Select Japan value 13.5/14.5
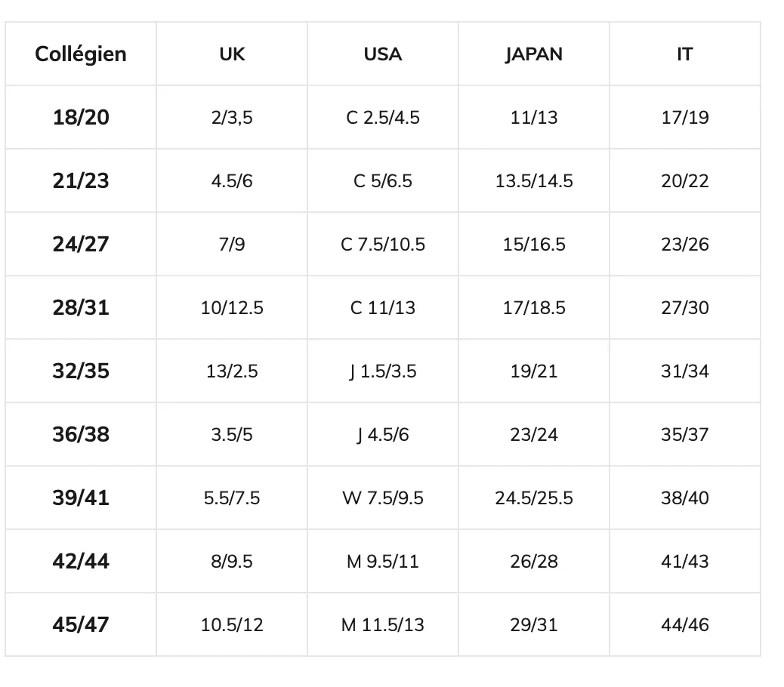This screenshot has height=687, width=784. (534, 181)
